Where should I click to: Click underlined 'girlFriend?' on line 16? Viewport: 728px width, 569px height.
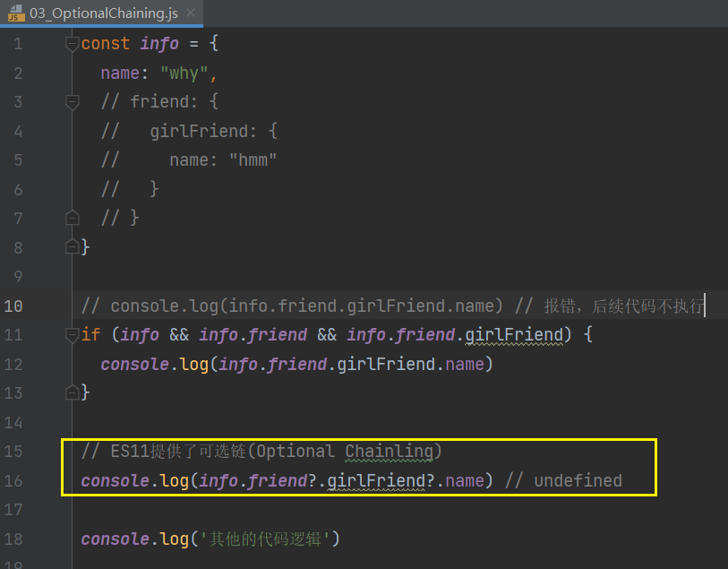381,482
